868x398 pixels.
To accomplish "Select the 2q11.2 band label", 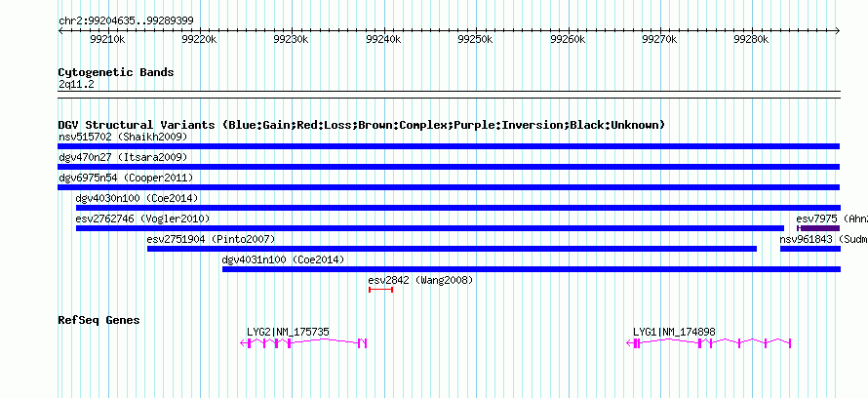I will coord(76,84).
